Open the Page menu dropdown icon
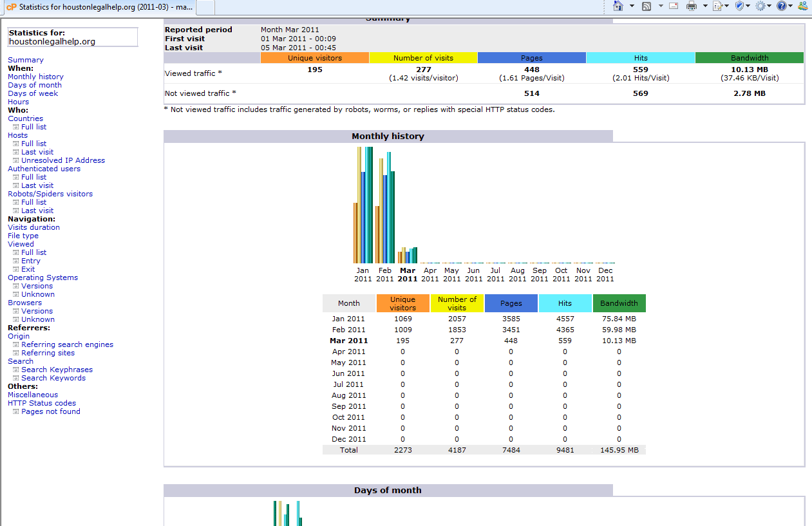 [721, 6]
